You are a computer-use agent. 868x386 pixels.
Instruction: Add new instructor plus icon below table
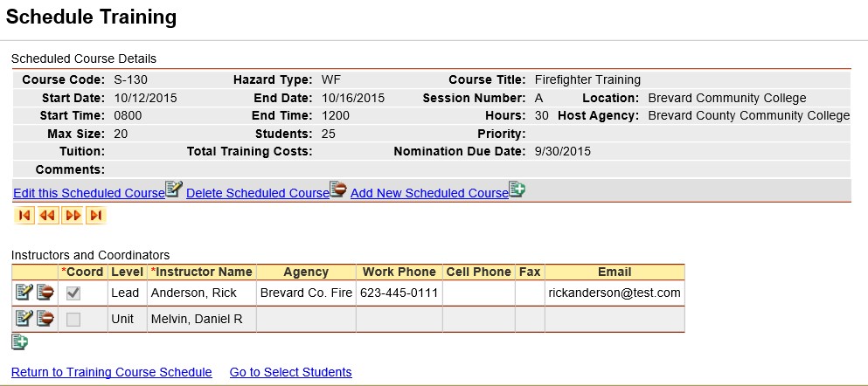point(19,343)
